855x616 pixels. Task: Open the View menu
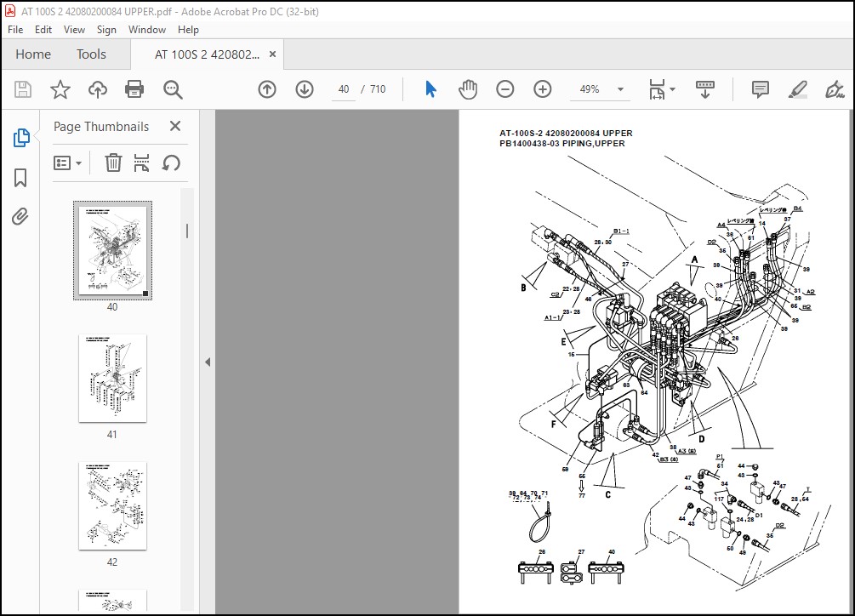pyautogui.click(x=74, y=30)
